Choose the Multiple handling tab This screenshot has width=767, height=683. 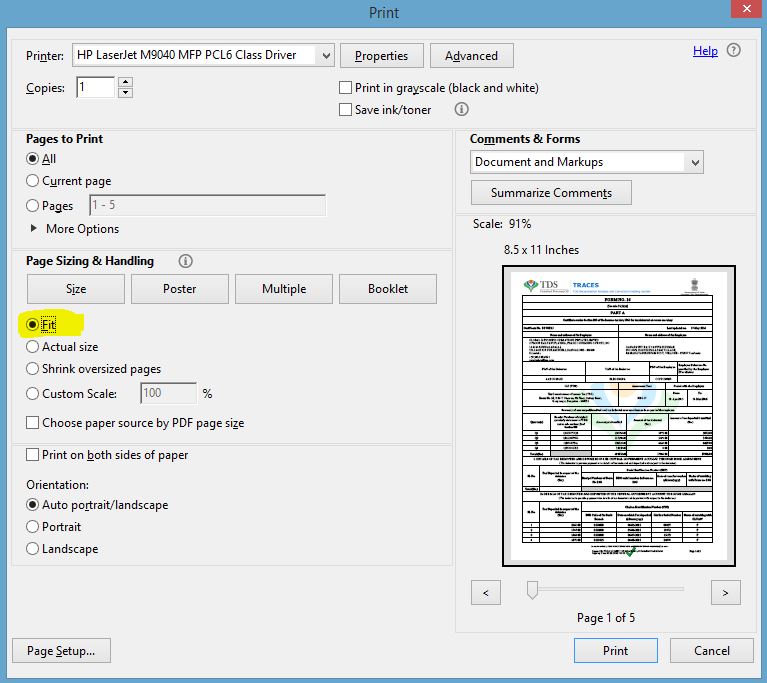284,289
